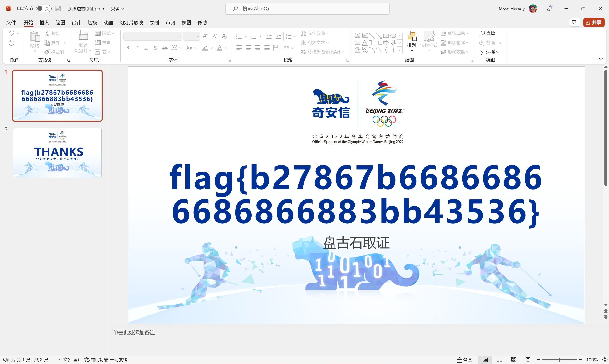The height and width of the screenshot is (364, 609).
Task: Click the Replace button
Action: click(x=487, y=43)
